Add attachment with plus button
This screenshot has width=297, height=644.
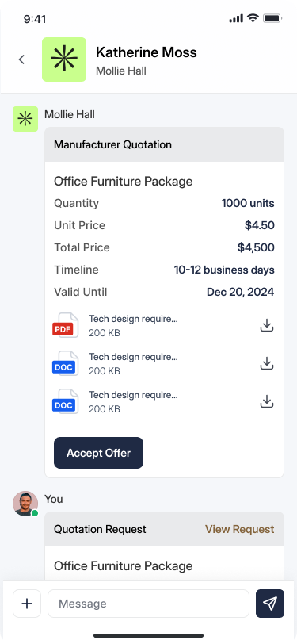(27, 604)
